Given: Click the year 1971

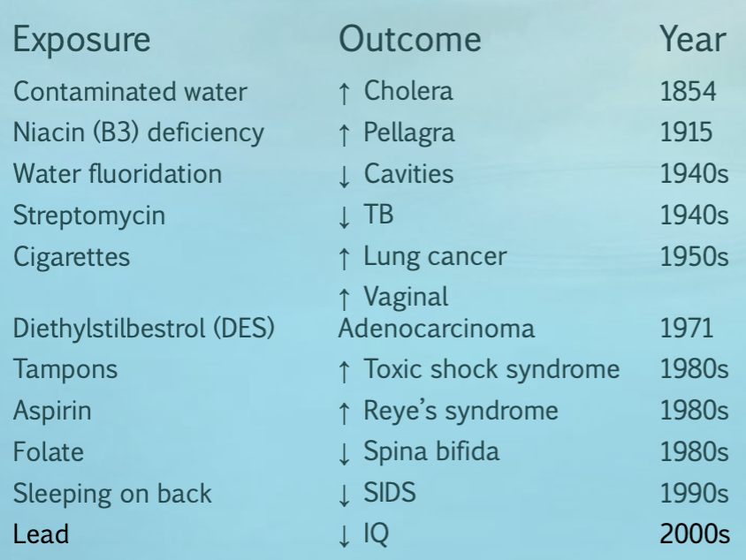Looking at the screenshot, I should tap(686, 329).
